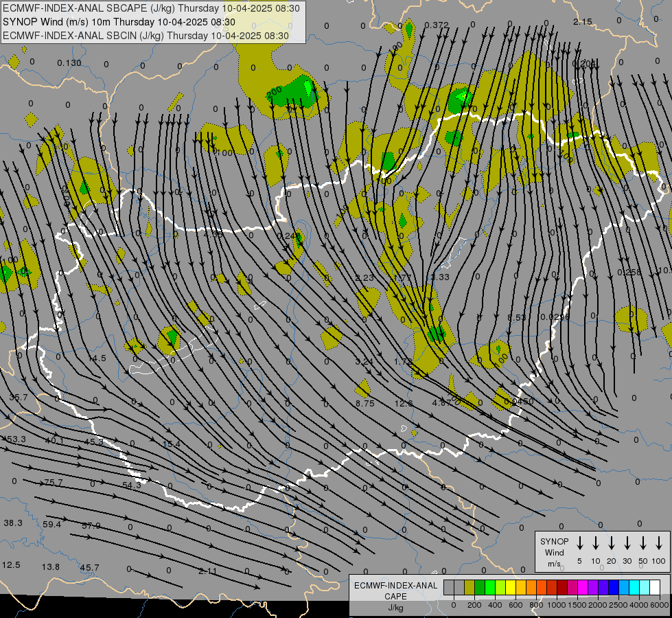Click the 10 m/s wind arrow in legend
Viewport: 672px width, 618px height.
point(596,543)
